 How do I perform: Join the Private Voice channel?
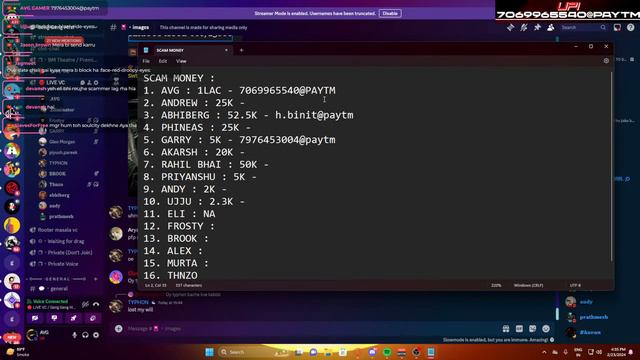[x=63, y=264]
